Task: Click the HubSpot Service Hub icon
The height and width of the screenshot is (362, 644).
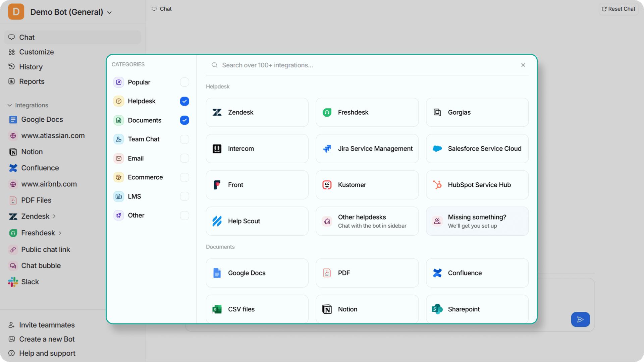Action: [x=437, y=185]
